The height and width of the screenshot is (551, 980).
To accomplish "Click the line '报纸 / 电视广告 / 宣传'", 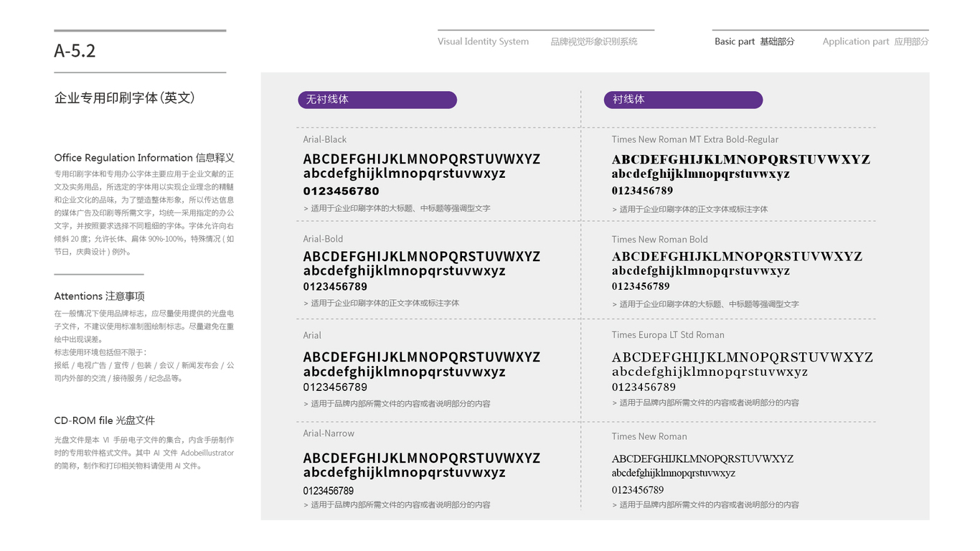I will point(144,365).
